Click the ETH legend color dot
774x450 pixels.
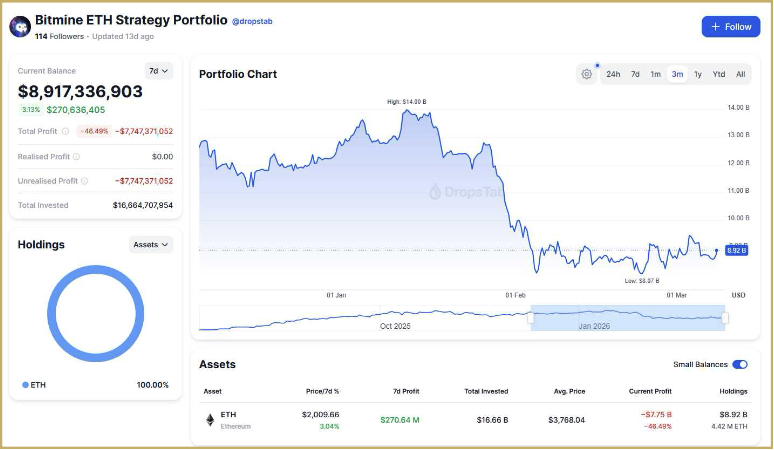coord(25,385)
